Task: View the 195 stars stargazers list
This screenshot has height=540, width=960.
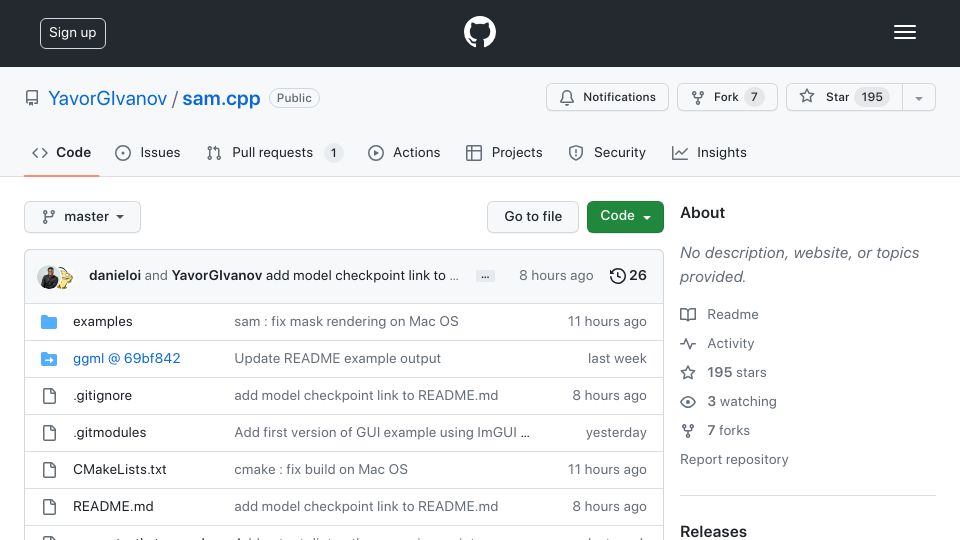Action: [x=737, y=372]
